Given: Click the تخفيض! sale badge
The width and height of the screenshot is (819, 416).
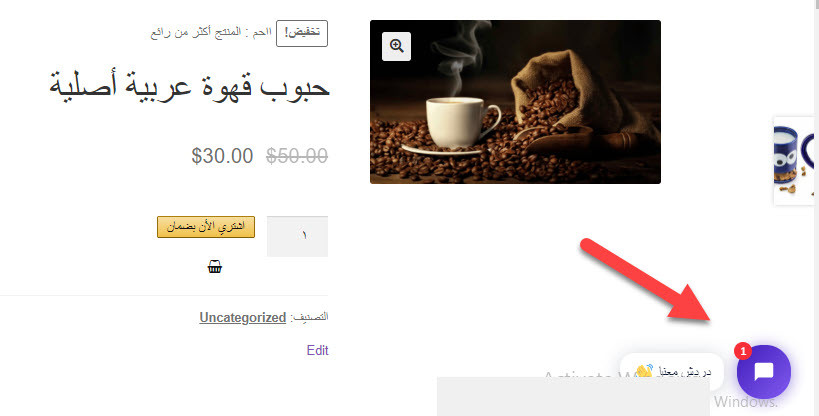Looking at the screenshot, I should 302,33.
